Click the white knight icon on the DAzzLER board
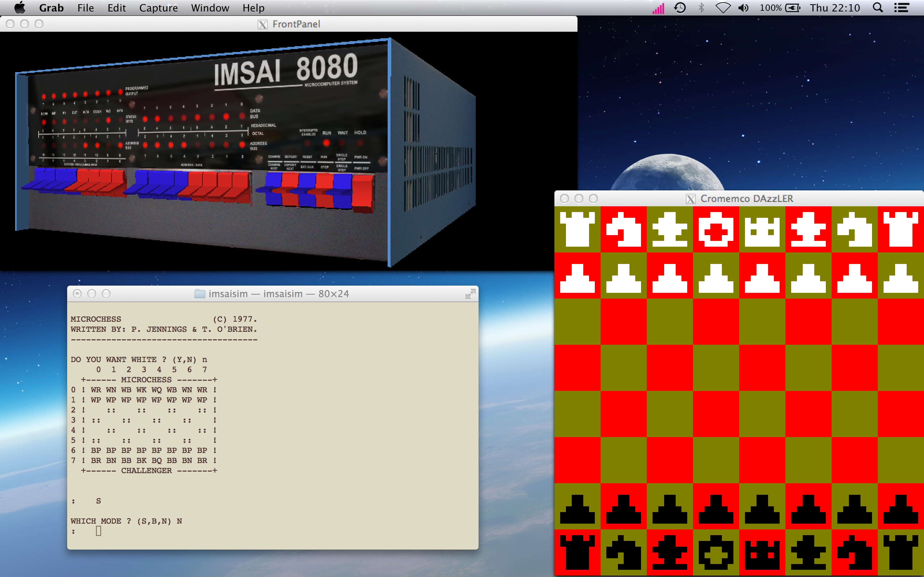Screen dimensions: 924x577 624,229
